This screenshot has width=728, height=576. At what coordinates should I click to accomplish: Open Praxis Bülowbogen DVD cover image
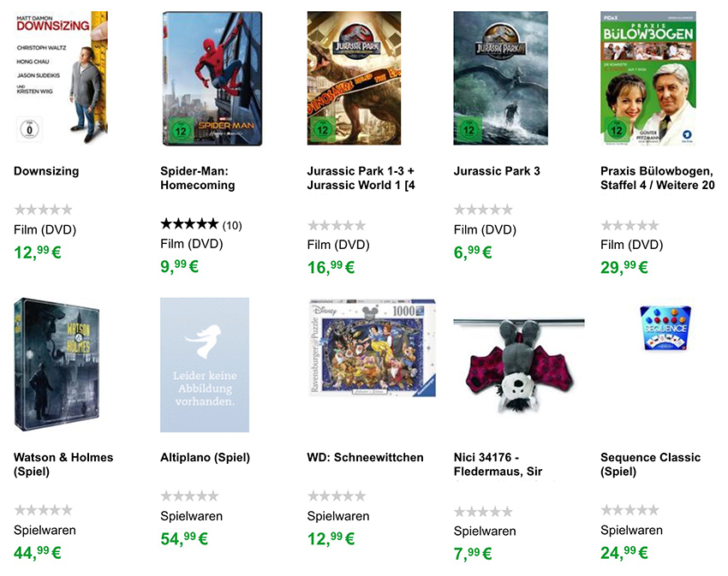(647, 78)
